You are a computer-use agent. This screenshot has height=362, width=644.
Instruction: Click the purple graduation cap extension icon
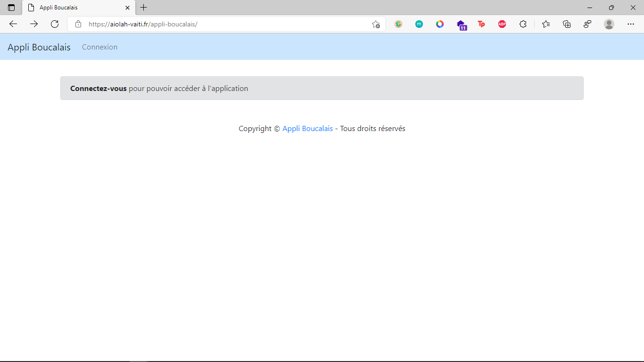[461, 25]
